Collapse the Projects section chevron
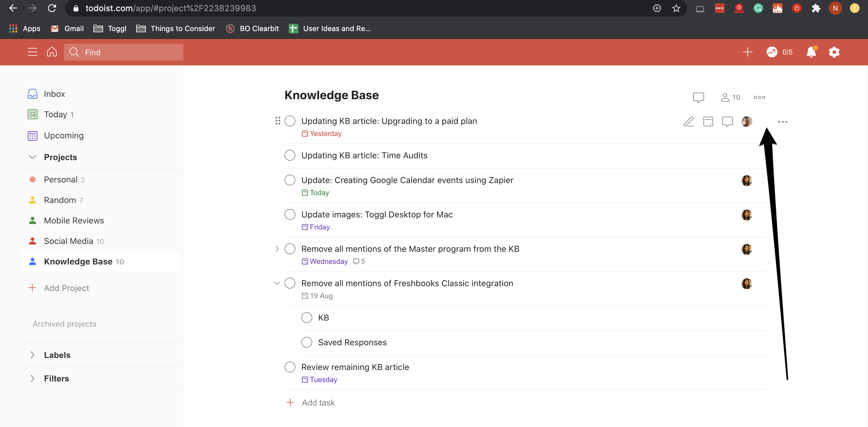Viewport: 868px width, 427px height. [x=32, y=157]
